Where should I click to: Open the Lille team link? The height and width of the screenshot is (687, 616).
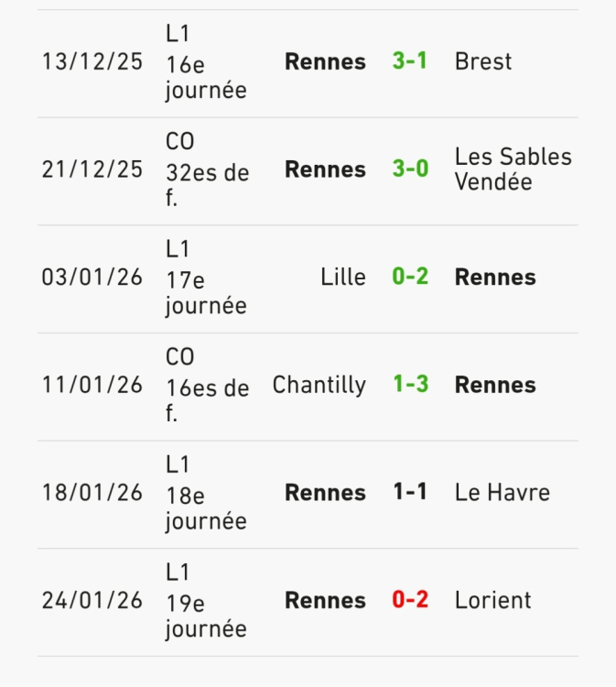[343, 277]
